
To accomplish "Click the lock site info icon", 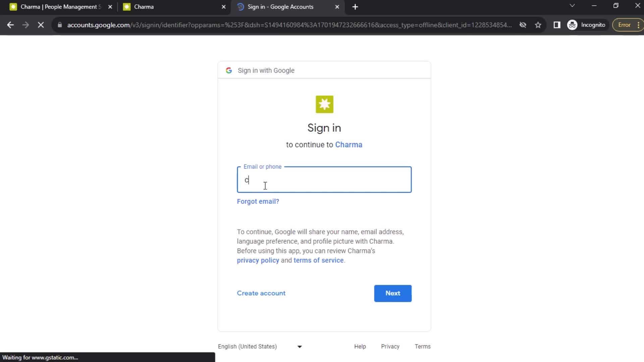I will coord(60,25).
